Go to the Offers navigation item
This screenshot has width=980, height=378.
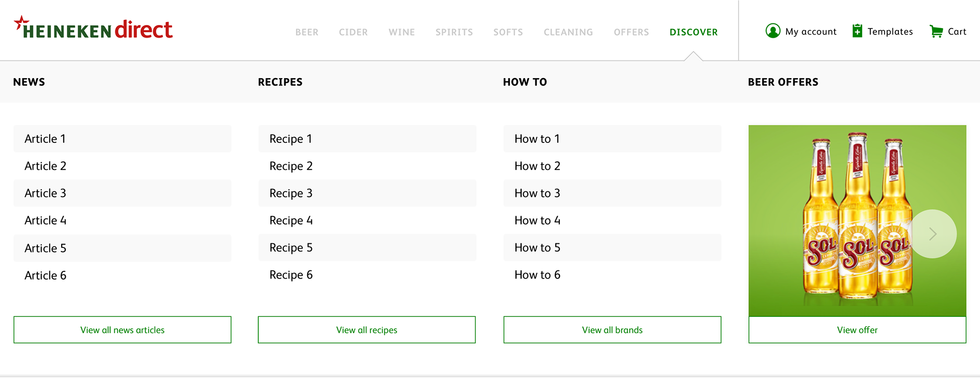(631, 32)
